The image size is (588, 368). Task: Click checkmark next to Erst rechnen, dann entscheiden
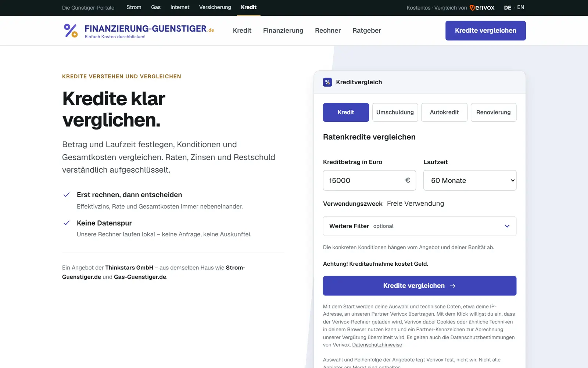click(x=67, y=195)
